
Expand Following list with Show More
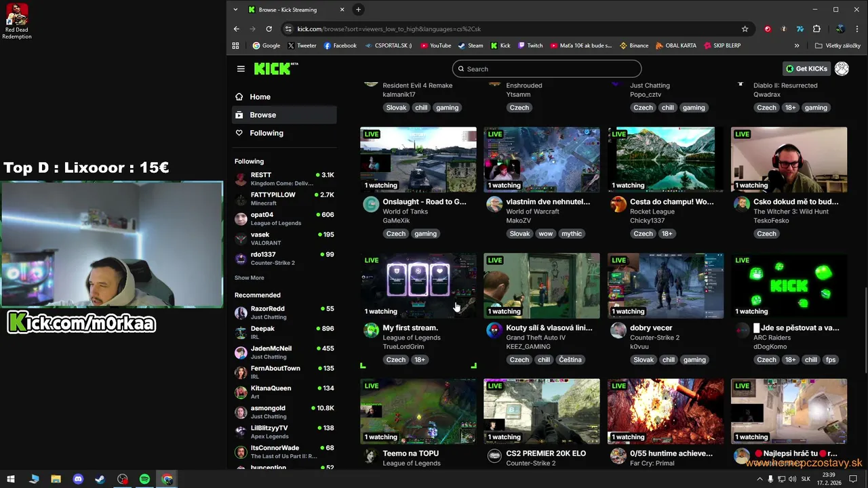[250, 278]
